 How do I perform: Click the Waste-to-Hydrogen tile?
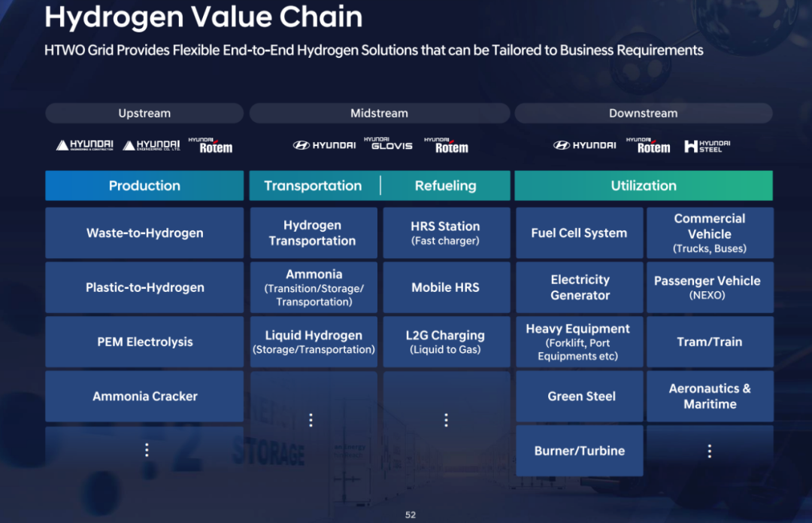click(x=144, y=233)
